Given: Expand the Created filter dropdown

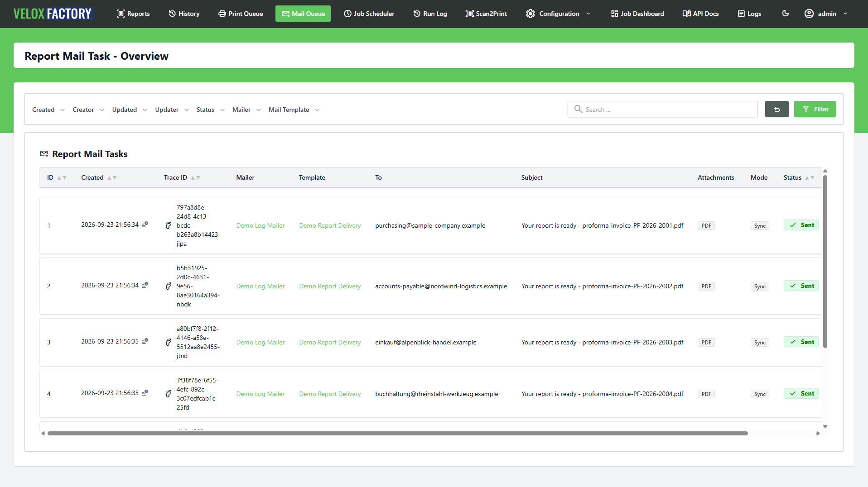Looking at the screenshot, I should tap(48, 110).
